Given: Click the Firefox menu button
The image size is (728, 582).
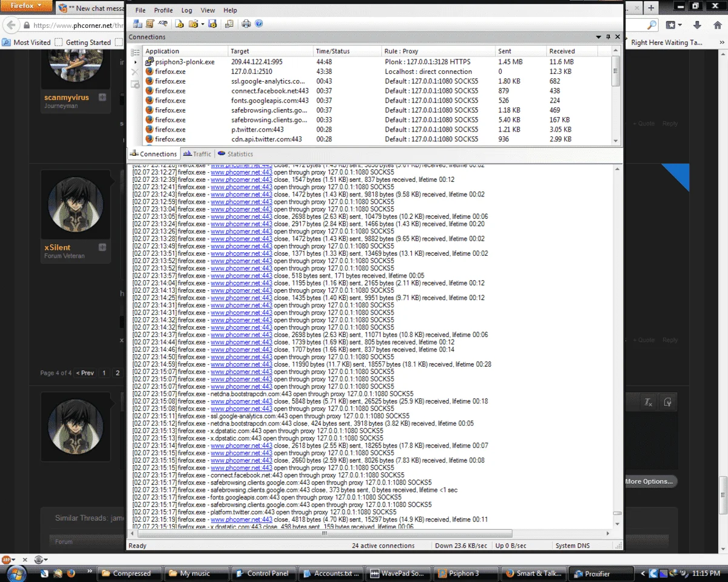Looking at the screenshot, I should (x=25, y=6).
